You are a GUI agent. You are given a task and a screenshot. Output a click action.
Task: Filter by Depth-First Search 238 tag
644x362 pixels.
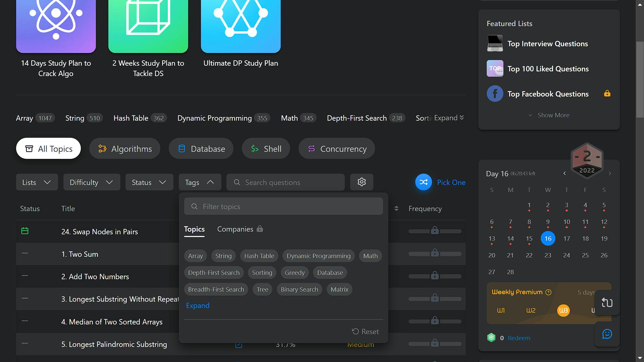click(x=366, y=118)
